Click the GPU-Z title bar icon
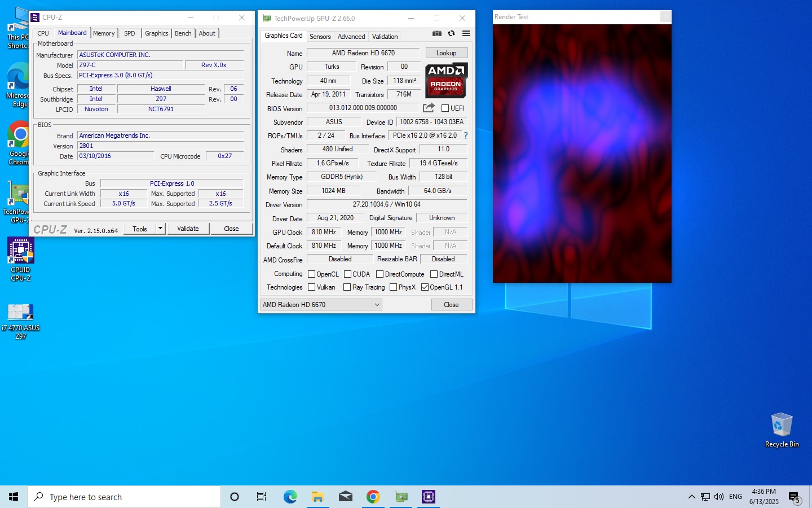The image size is (812, 508). coord(267,19)
